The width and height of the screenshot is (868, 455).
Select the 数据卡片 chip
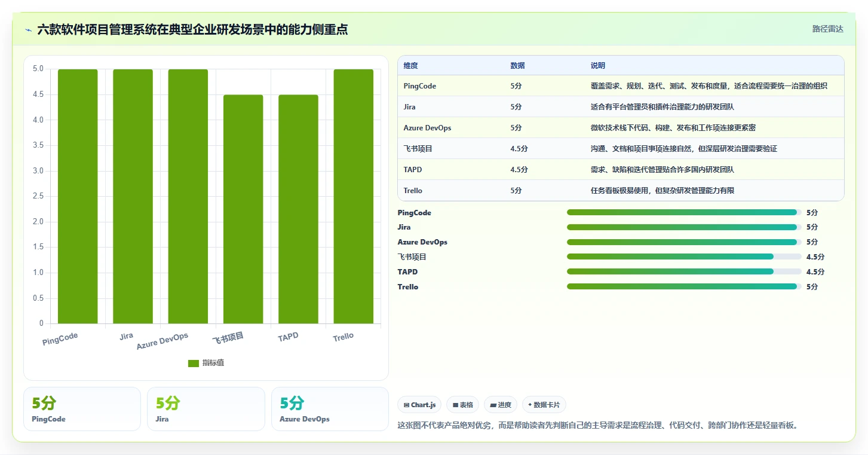click(x=544, y=405)
